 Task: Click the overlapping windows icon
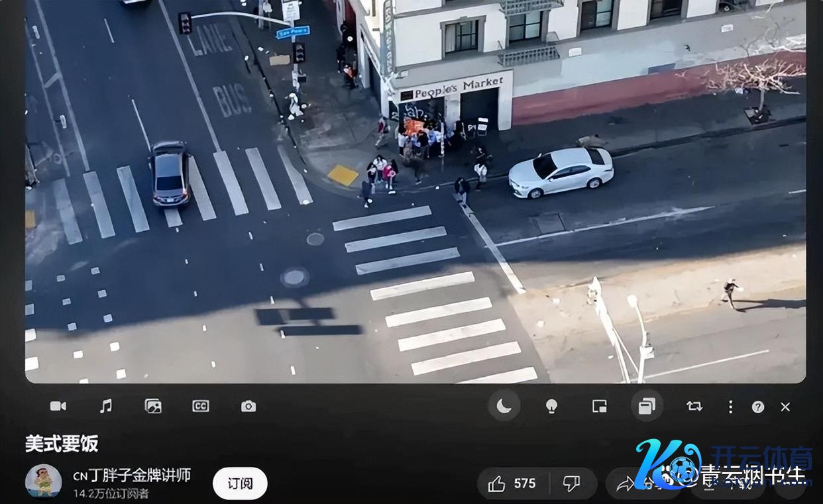pos(646,407)
